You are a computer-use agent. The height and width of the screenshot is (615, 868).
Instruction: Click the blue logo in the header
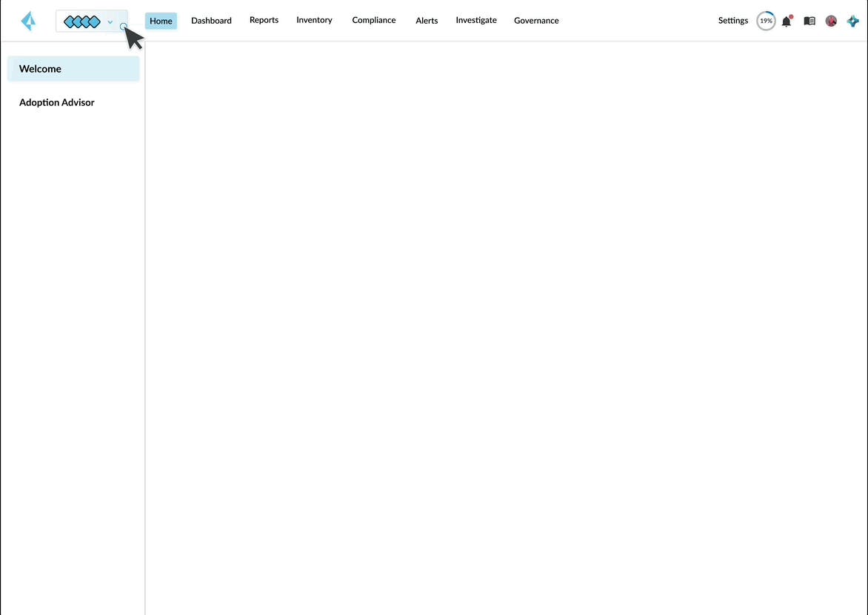point(28,21)
